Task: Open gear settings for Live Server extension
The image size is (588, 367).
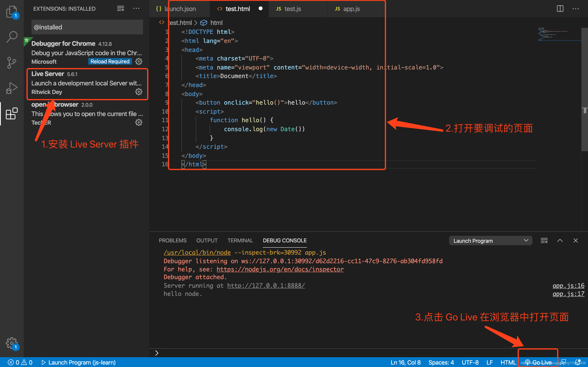Action: pos(139,92)
